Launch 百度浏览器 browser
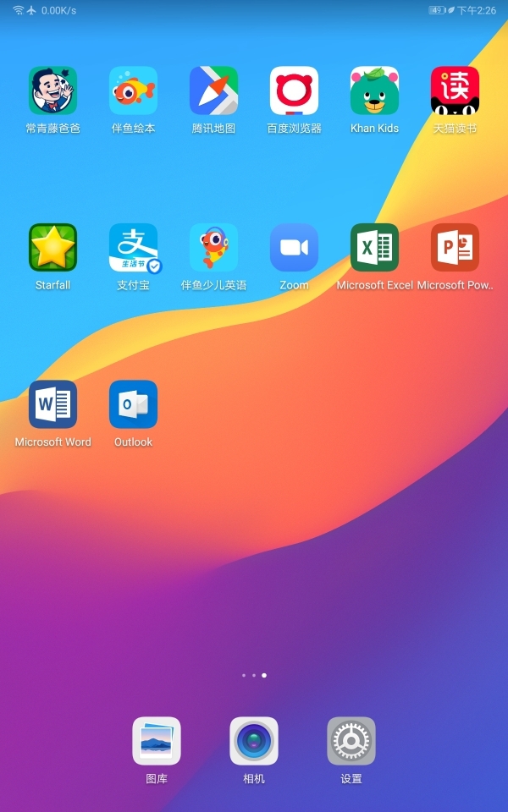The image size is (508, 812). click(294, 91)
